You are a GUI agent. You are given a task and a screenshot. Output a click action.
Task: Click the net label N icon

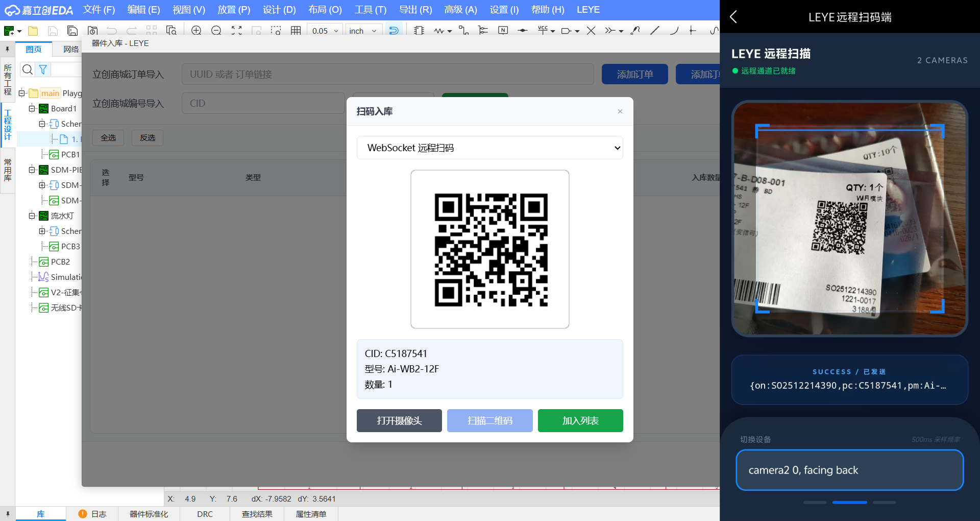[x=503, y=31]
